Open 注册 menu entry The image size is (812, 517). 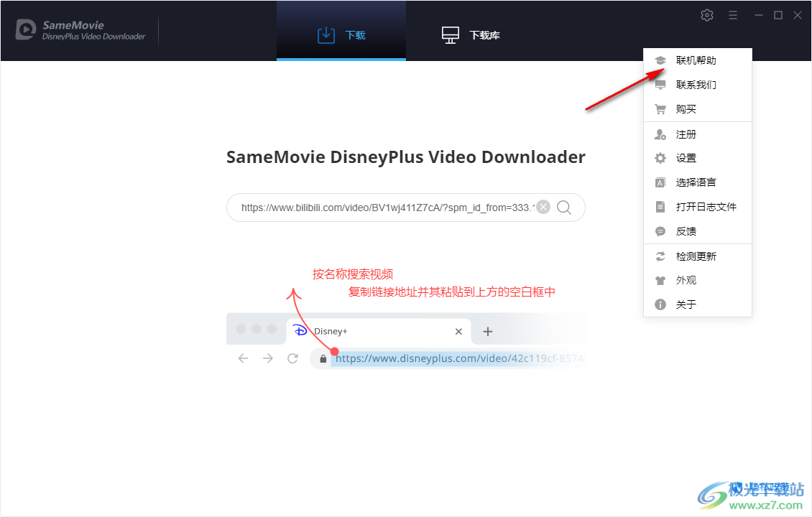point(698,134)
